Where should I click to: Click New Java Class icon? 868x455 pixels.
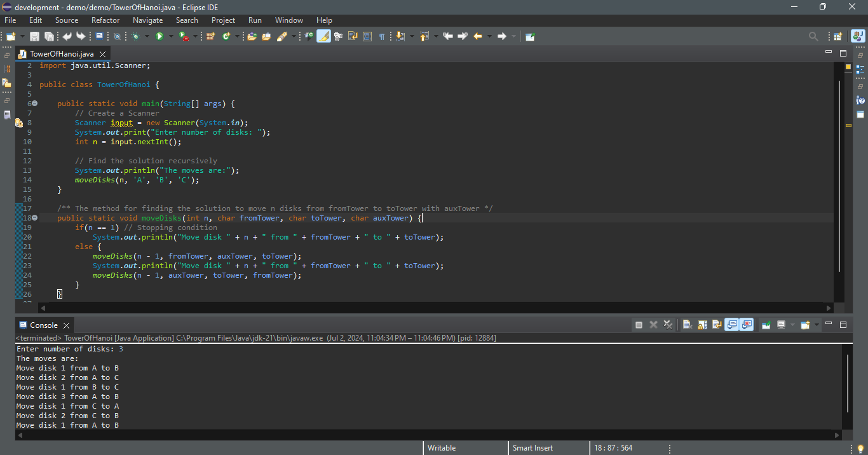tap(226, 36)
